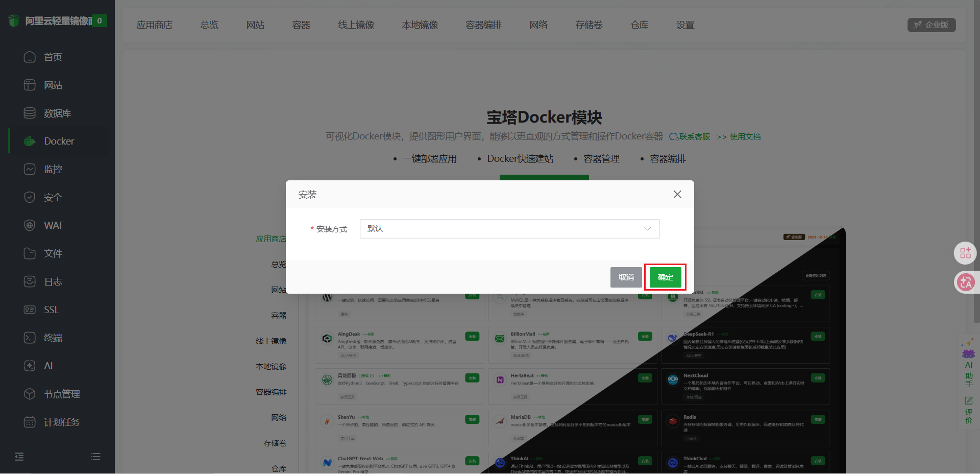Switch to 网络 tab in top bar
The height and width of the screenshot is (474, 980).
point(538,25)
